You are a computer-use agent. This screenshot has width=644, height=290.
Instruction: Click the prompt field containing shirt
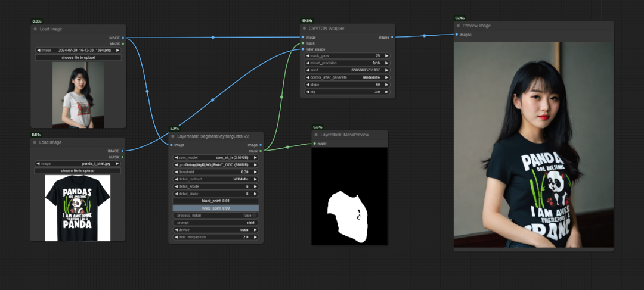point(215,223)
